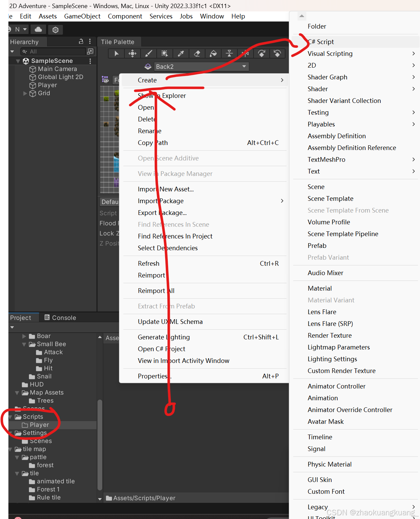Image resolution: width=420 pixels, height=519 pixels.
Task: Select the Player object in Hierarchy
Action: [43, 85]
